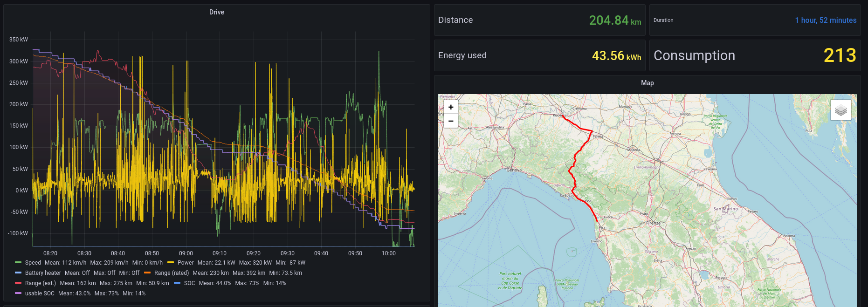This screenshot has width=868, height=307.
Task: Click Range (est.) Min: 50.9 km value
Action: click(x=152, y=283)
